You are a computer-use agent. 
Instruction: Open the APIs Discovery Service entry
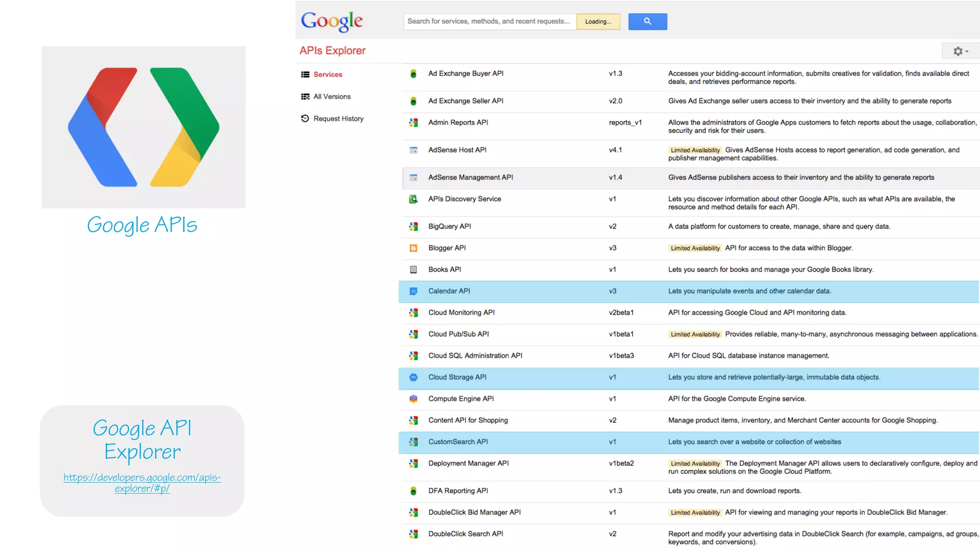coord(465,199)
